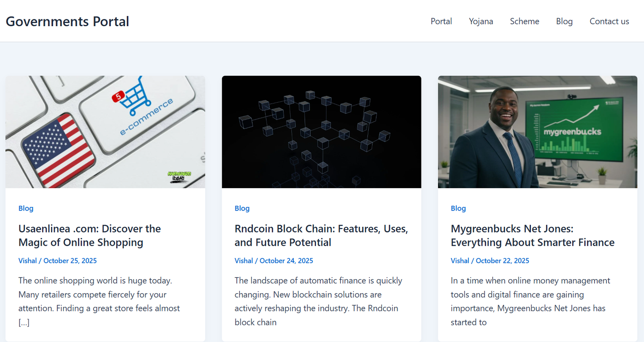Select the Blog category above Rndcoin post
The width and height of the screenshot is (644, 342).
[x=242, y=208]
